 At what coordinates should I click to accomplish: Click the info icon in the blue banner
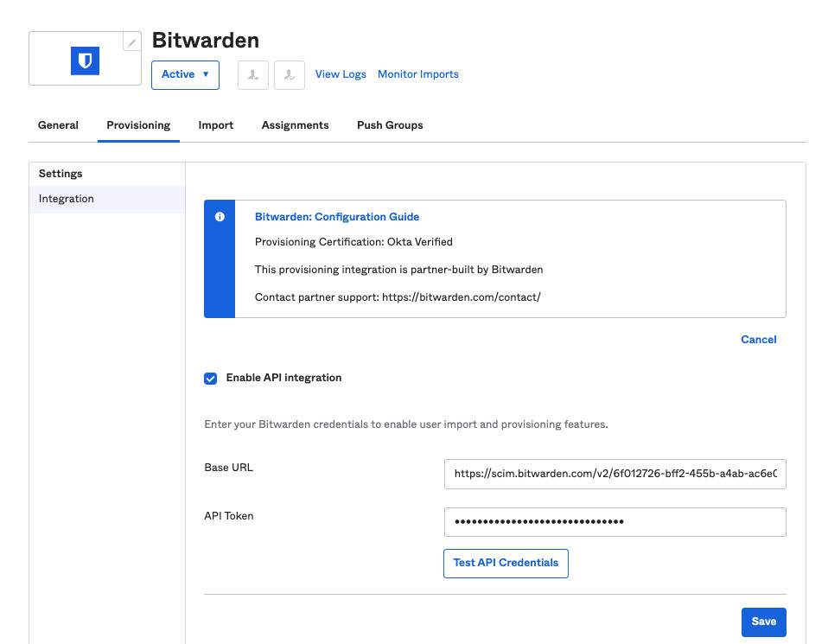click(220, 217)
